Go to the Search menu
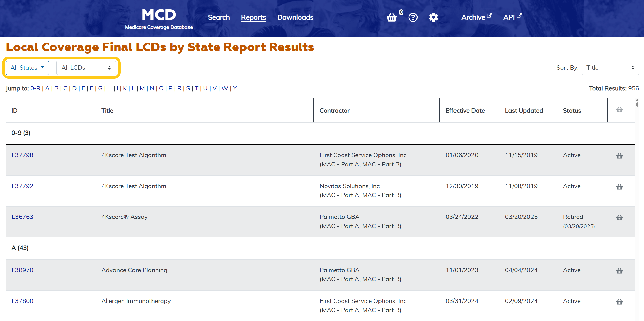Viewport: 644px width, 321px height. coord(219,17)
